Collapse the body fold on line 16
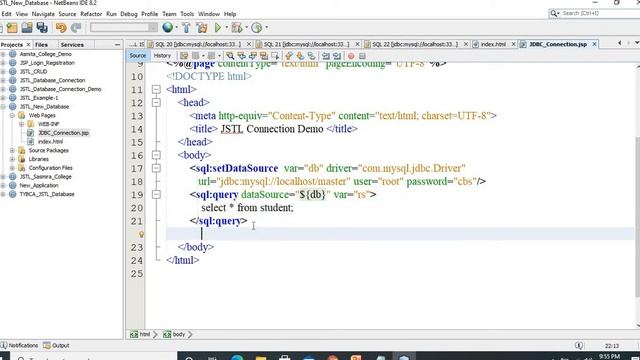The height and width of the screenshot is (360, 640). pyautogui.click(x=156, y=155)
